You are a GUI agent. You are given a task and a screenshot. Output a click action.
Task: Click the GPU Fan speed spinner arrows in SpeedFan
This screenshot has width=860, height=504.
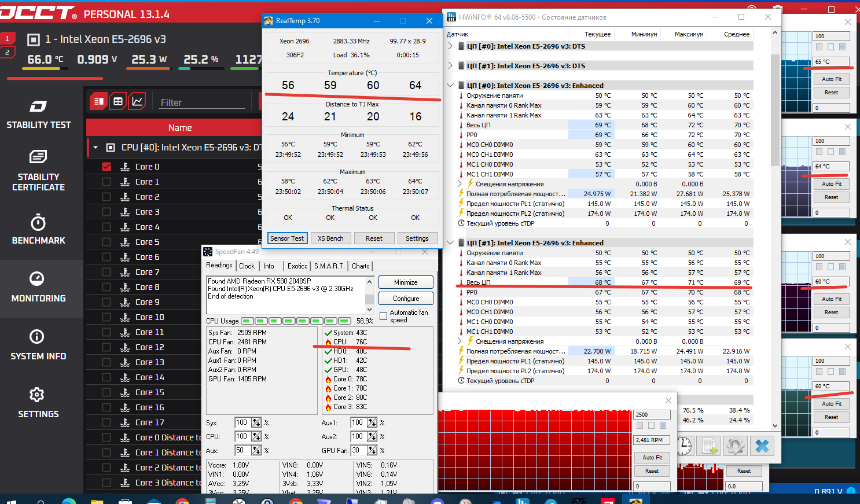point(372,450)
